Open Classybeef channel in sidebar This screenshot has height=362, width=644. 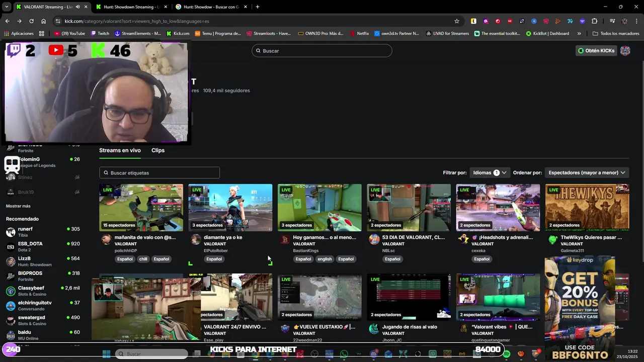[x=43, y=291]
